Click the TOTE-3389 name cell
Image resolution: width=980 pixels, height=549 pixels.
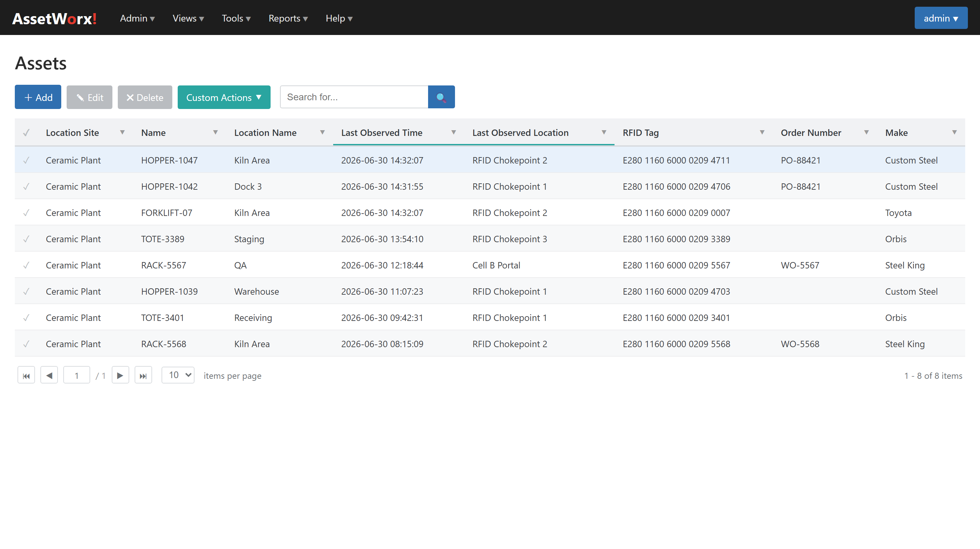coord(163,239)
